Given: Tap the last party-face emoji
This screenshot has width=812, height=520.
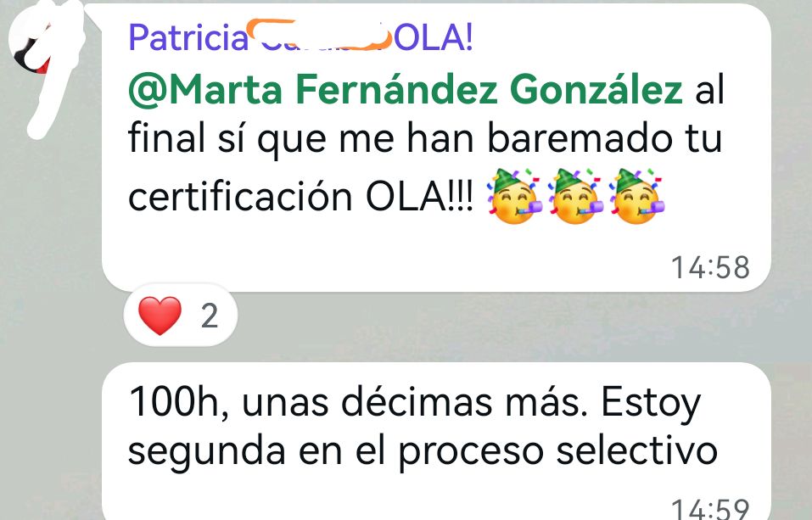Looking at the screenshot, I should coord(637,196).
